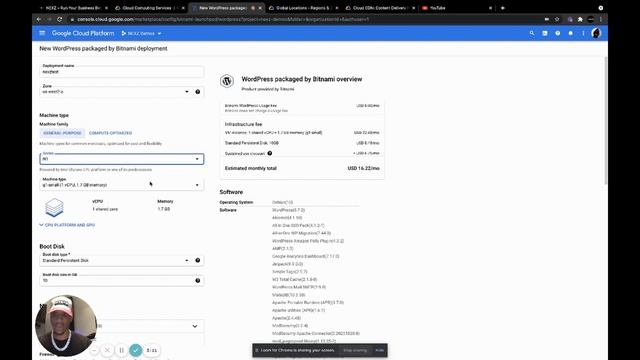Image resolution: width=640 pixels, height=360 pixels.
Task: Click the Estimated monthly total row
Action: click(x=302, y=168)
